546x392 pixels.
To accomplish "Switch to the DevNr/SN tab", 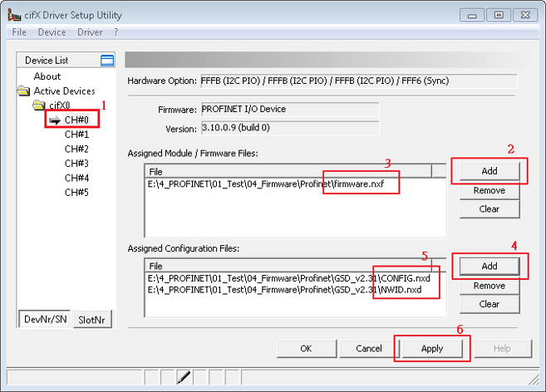I will 45,319.
